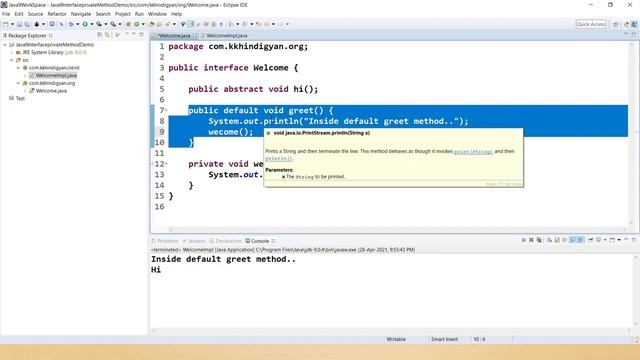Click the External Tools run icon
This screenshot has height=360, width=640.
[x=113, y=24]
